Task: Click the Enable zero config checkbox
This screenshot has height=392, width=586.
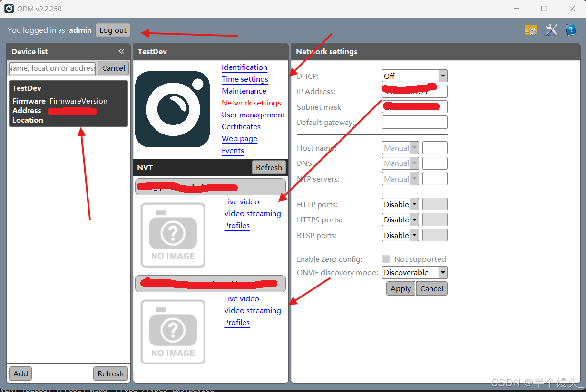Action: [x=385, y=258]
